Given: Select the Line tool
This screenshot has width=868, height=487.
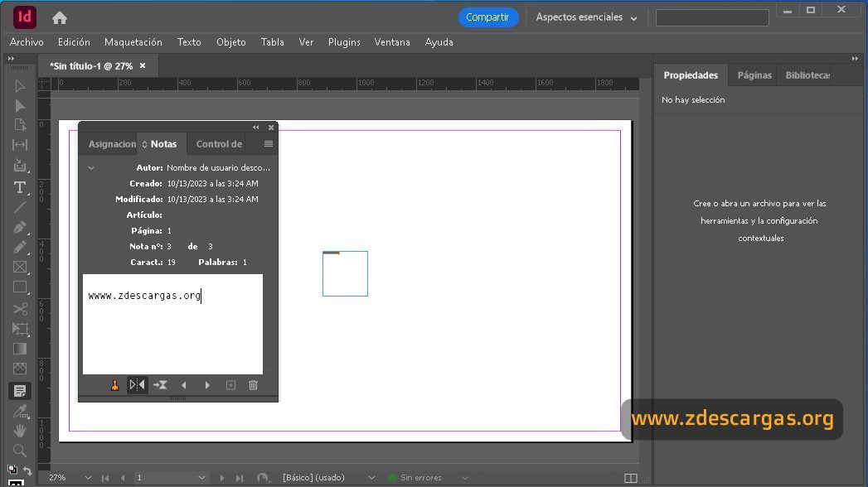Looking at the screenshot, I should (x=19, y=207).
